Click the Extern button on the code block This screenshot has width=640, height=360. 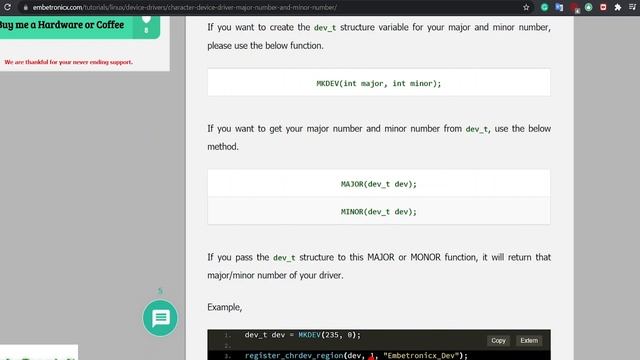[x=529, y=340]
